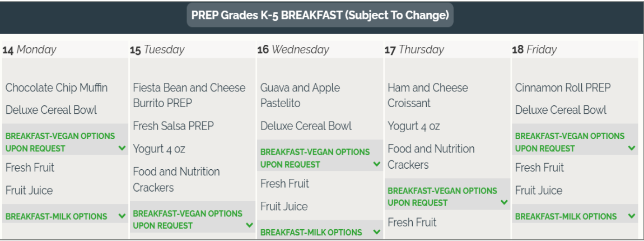Select Thursday's Yogurt 4 oz item
This screenshot has width=644, height=241.
pyautogui.click(x=414, y=126)
